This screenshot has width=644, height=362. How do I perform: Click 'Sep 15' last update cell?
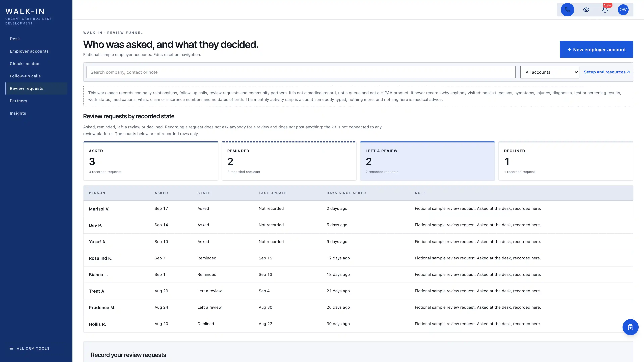tap(265, 258)
